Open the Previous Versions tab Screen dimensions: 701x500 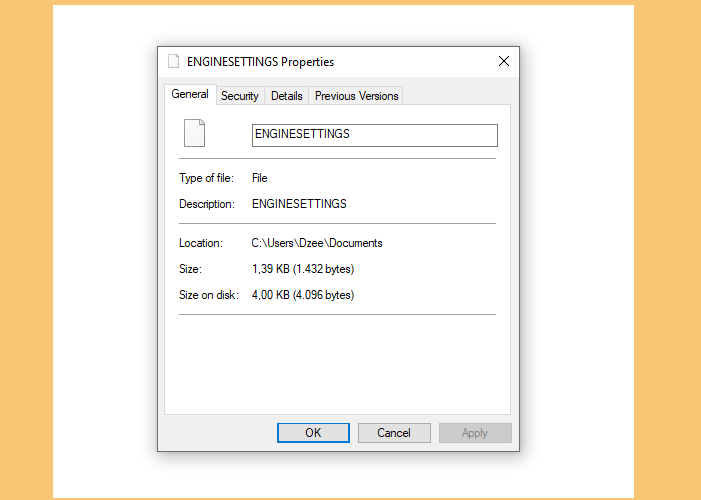[356, 96]
